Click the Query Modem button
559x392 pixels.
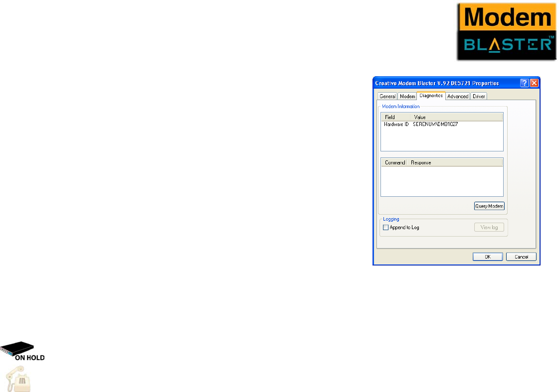pos(489,206)
